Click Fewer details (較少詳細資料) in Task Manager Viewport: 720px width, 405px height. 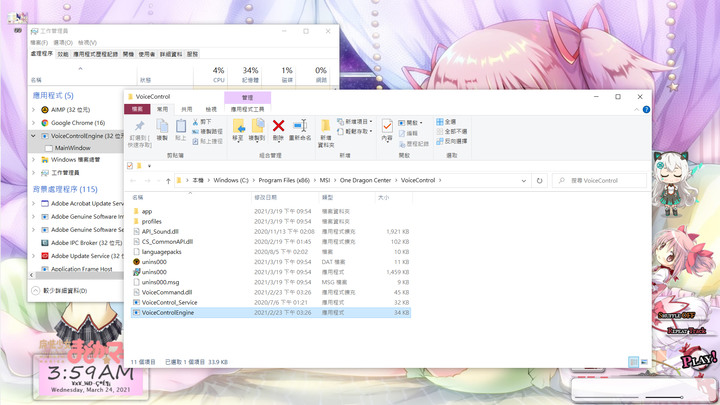point(60,291)
